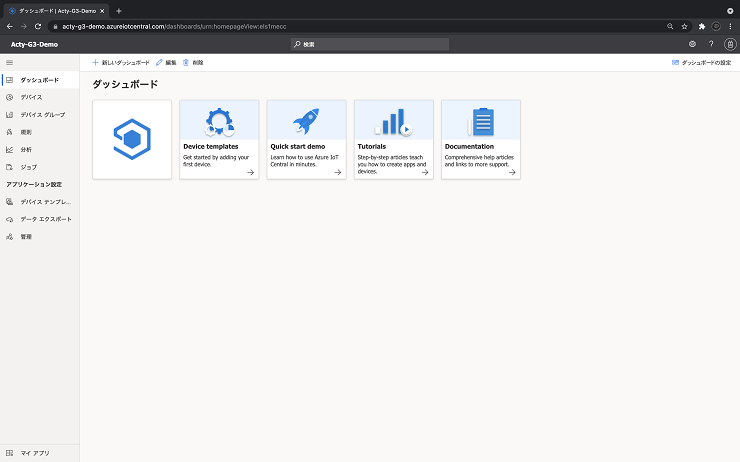This screenshot has width=740, height=462.
Task: Open the Documentation card
Action: (x=481, y=139)
